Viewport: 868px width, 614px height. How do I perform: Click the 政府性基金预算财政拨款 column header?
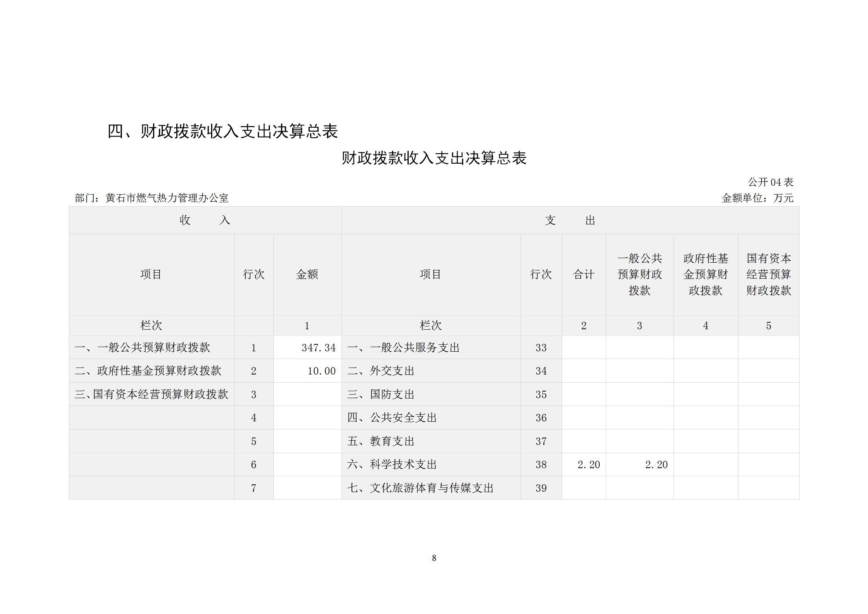tap(705, 274)
